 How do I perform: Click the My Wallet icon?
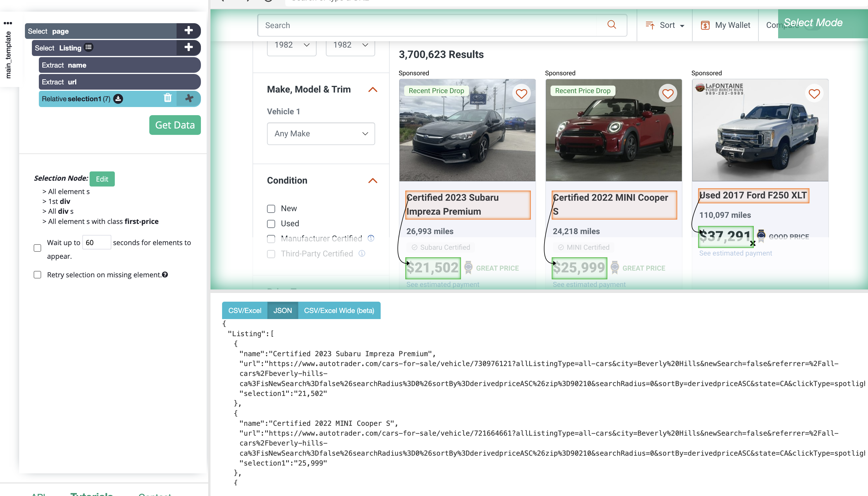pyautogui.click(x=705, y=26)
